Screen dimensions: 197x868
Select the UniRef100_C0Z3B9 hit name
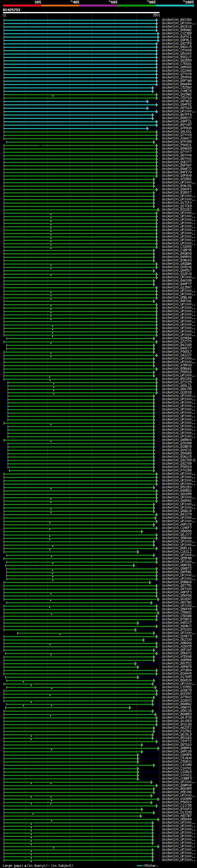(x=176, y=33)
